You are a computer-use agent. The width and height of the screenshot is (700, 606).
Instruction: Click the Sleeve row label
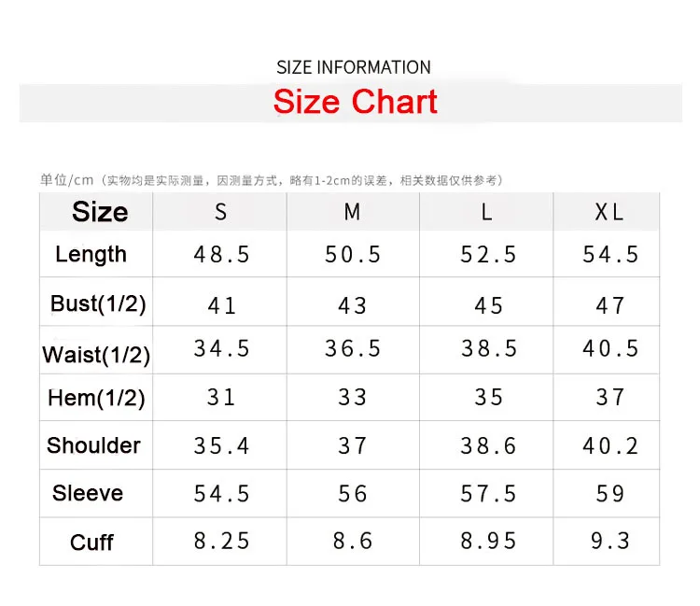[x=88, y=493]
